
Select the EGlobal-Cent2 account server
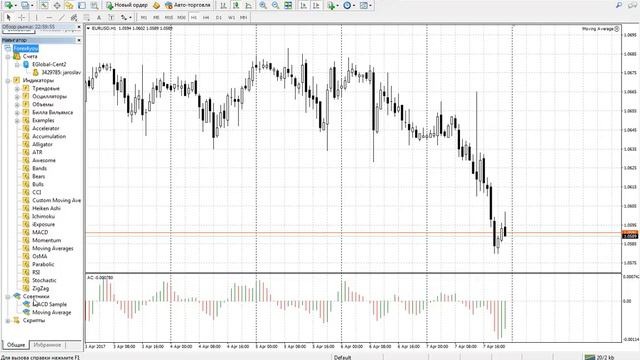(x=49, y=64)
